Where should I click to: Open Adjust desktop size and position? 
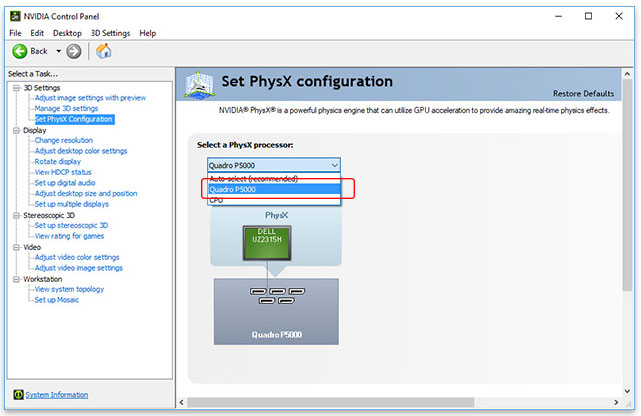(x=86, y=193)
